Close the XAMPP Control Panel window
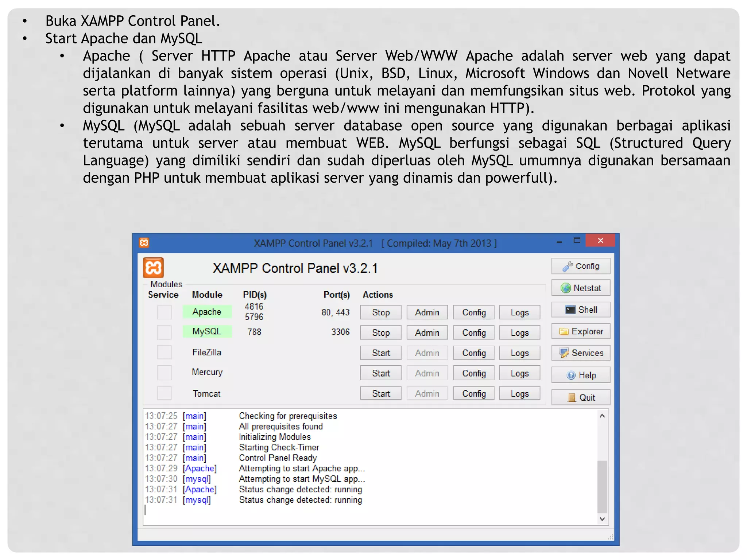The width and height of the screenshot is (747, 560). [x=600, y=241]
